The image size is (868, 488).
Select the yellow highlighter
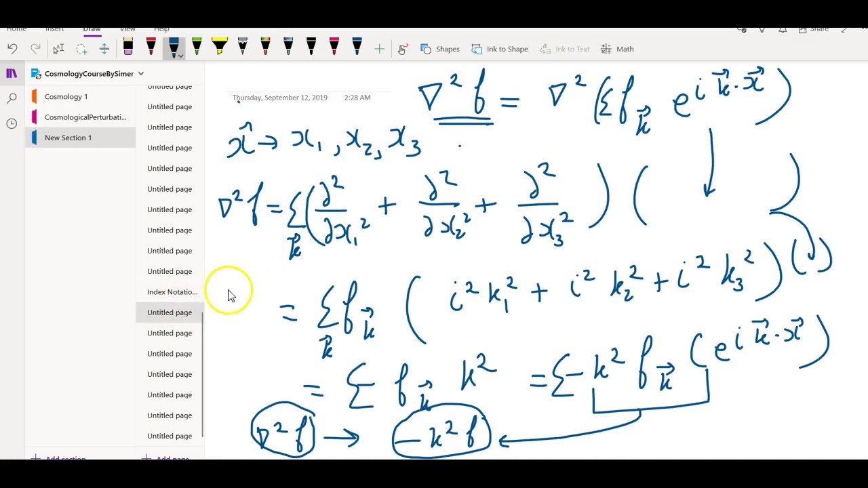(219, 47)
